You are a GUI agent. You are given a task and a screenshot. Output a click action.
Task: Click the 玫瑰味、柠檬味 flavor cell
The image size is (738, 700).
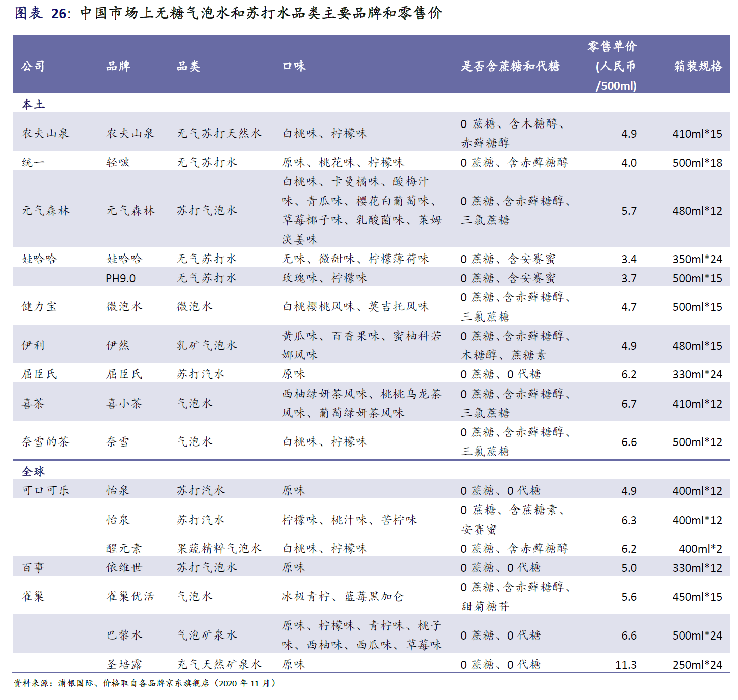coord(324,278)
